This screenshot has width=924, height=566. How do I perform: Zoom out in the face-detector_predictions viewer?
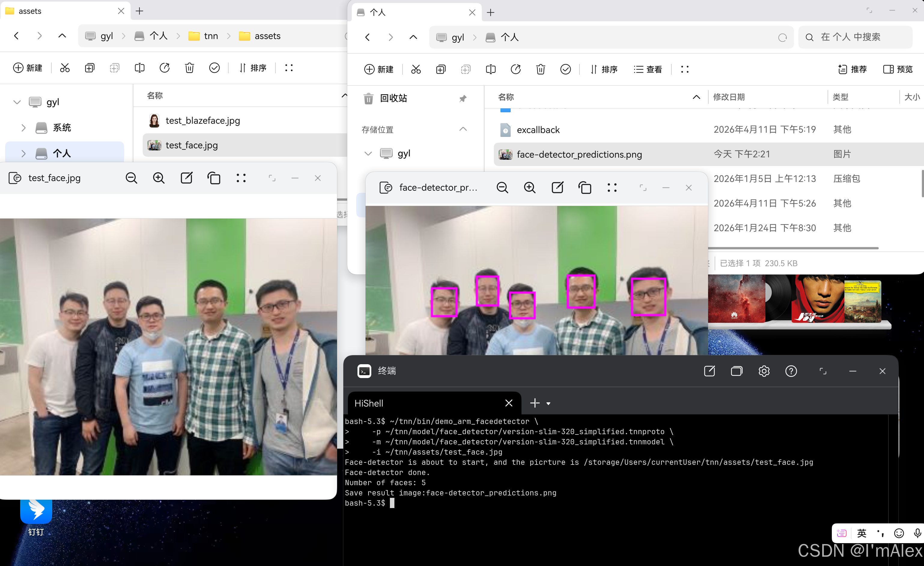[x=502, y=188]
